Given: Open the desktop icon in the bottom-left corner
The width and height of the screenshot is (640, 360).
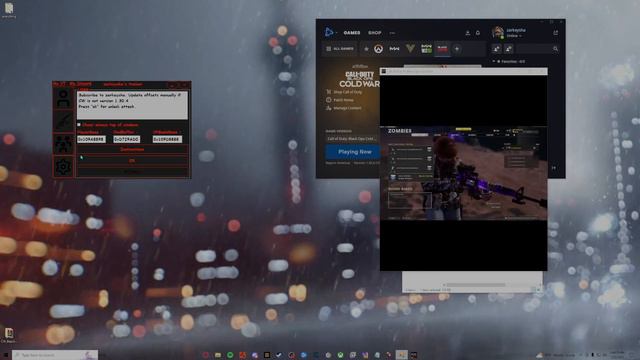Looking at the screenshot, I should 9,335.
